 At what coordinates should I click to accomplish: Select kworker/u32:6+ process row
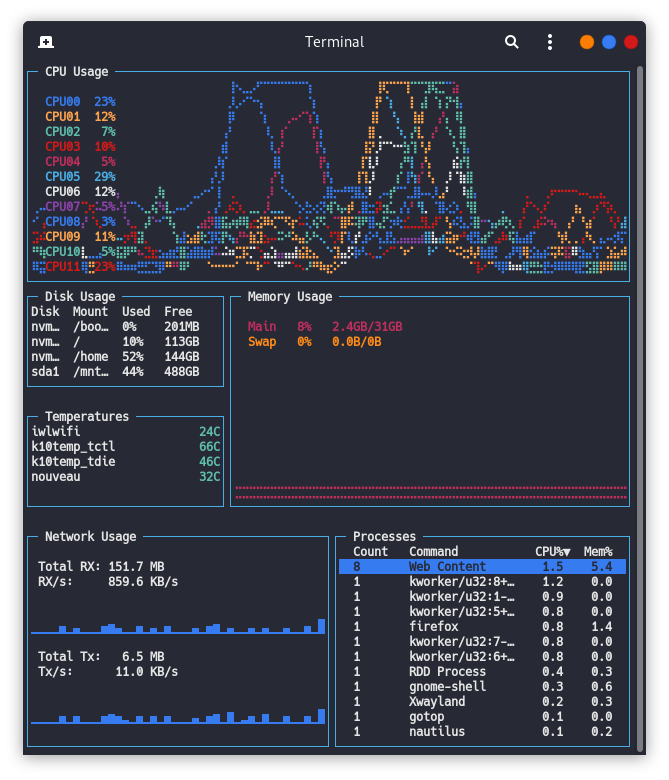pos(482,657)
